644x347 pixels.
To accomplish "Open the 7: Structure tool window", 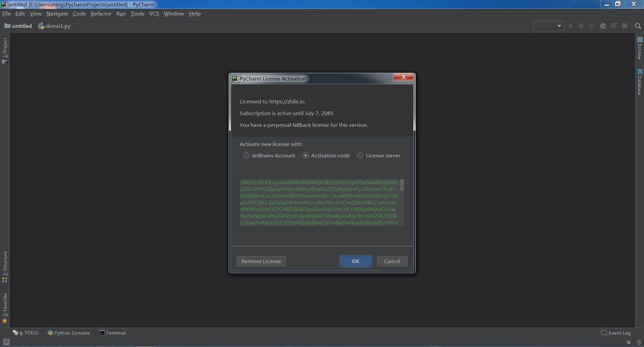I will (x=5, y=267).
